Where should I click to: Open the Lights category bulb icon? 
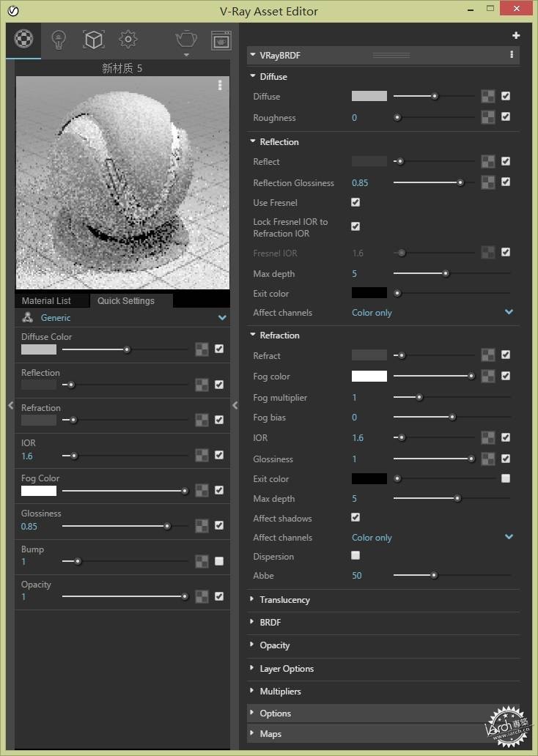tap(59, 40)
